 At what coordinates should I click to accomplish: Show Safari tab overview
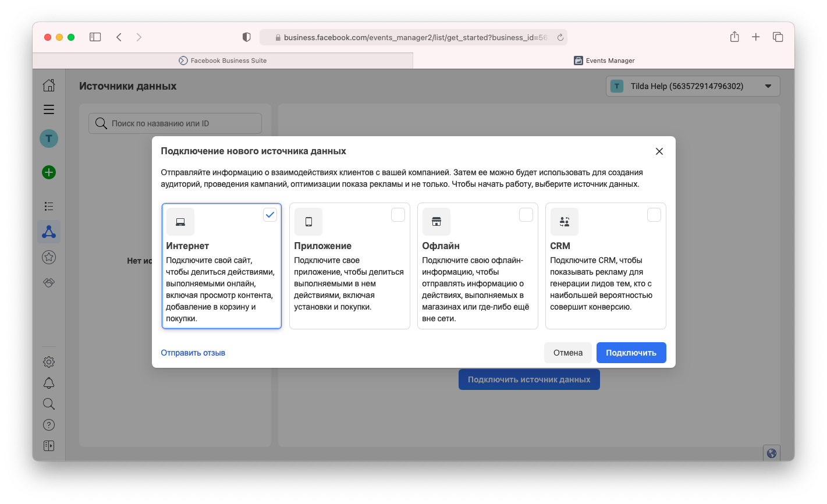[778, 37]
